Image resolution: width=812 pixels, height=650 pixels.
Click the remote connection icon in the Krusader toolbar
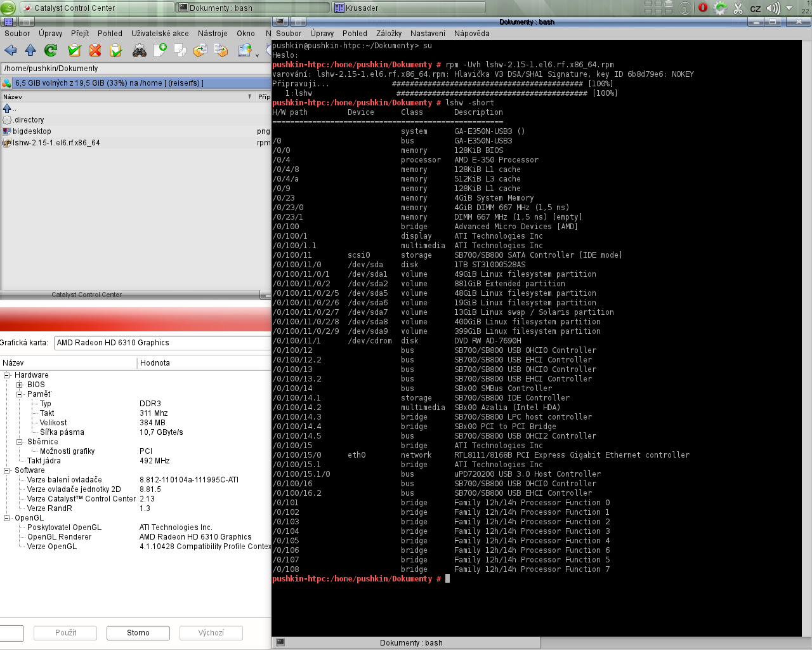click(x=244, y=50)
